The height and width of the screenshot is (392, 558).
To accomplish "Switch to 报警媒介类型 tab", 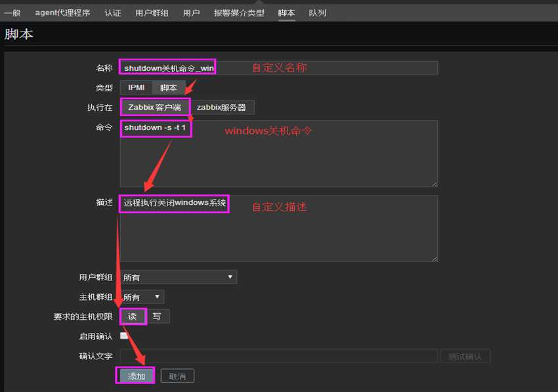I will coord(239,13).
